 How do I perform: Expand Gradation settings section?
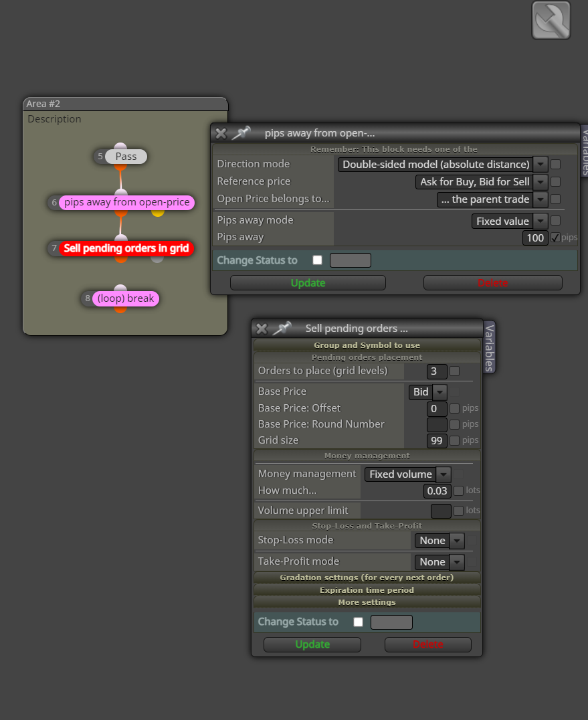click(x=367, y=577)
